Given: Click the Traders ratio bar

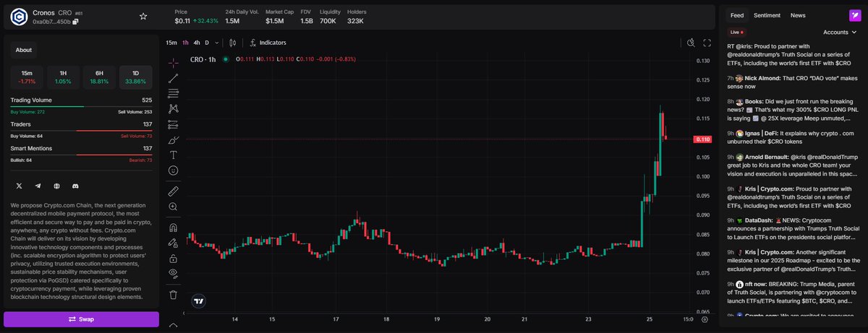Looking at the screenshot, I should (81, 131).
